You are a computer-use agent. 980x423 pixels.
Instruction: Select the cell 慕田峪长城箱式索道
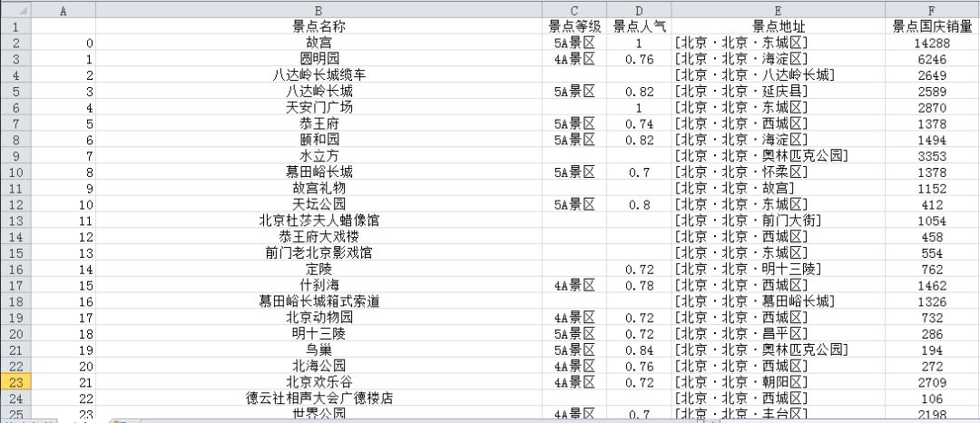coord(318,301)
